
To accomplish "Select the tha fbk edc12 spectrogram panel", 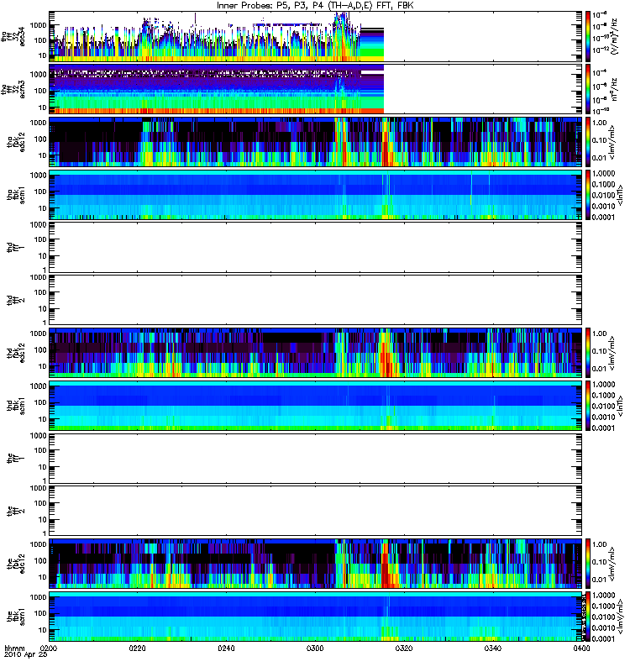I will pos(315,141).
